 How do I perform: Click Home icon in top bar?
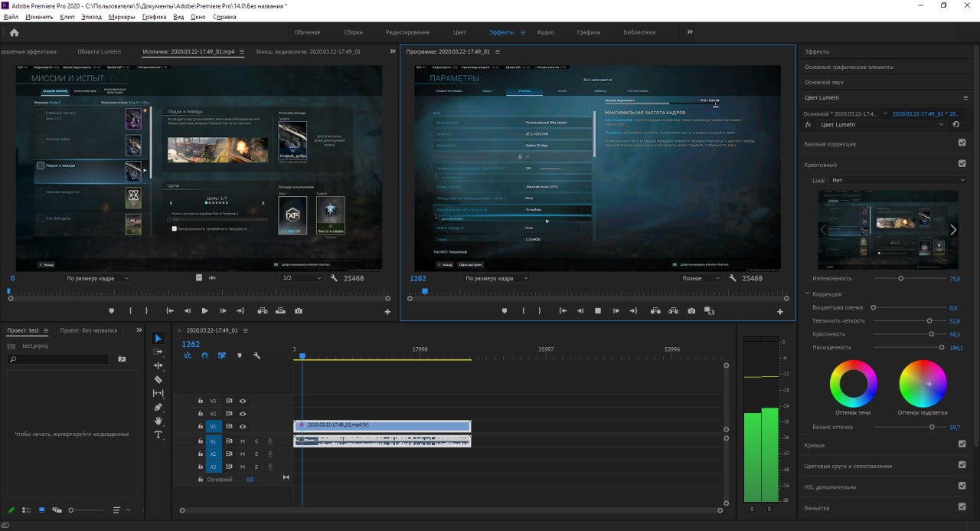[14, 32]
